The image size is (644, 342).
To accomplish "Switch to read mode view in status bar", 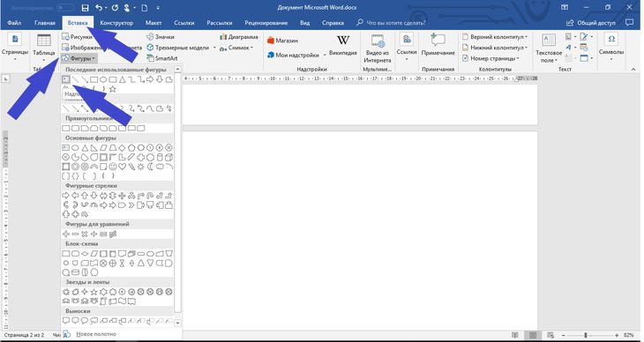I will click(515, 336).
